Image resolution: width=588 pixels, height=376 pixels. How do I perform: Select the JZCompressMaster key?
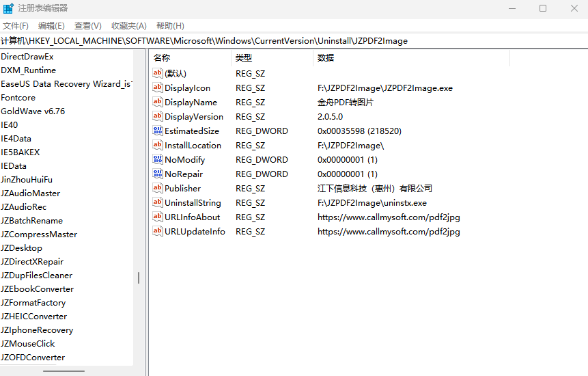tap(39, 234)
